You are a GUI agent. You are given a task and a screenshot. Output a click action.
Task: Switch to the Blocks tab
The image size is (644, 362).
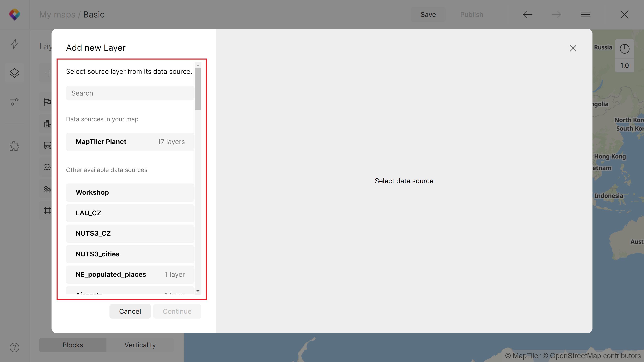pos(73,345)
